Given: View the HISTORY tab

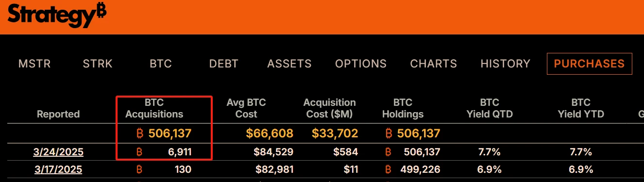Looking at the screenshot, I should (x=506, y=64).
